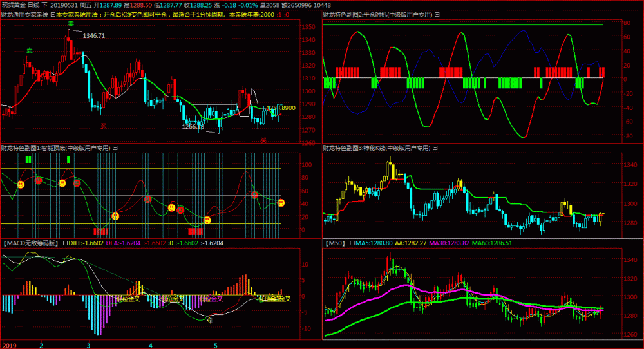The width and height of the screenshot is (644, 349).
Task: Click the turnover 额2650996 value
Action: point(295,5)
